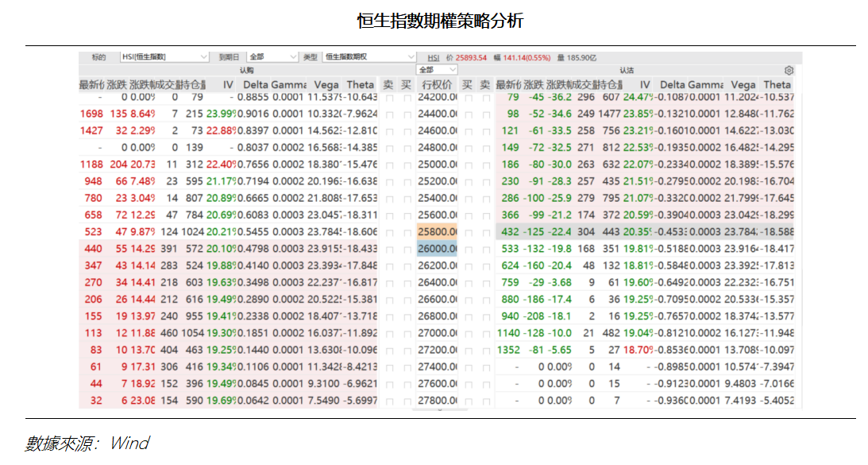The image size is (868, 465).
Task: Tick the put-side 卖 checkbox in 25000 row
Action: tap(486, 165)
